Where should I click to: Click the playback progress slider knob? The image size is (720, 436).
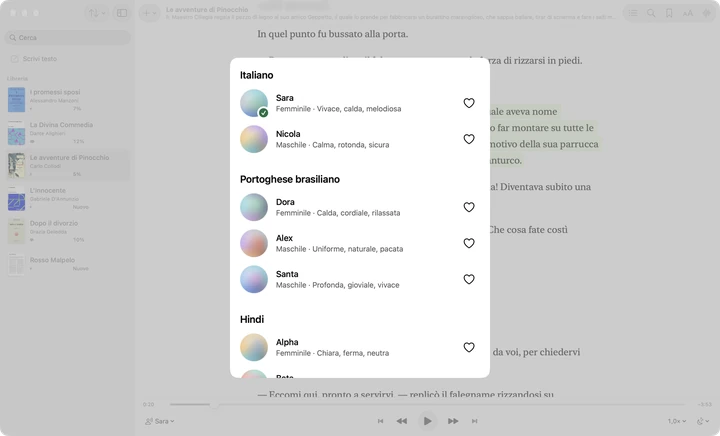(214, 405)
